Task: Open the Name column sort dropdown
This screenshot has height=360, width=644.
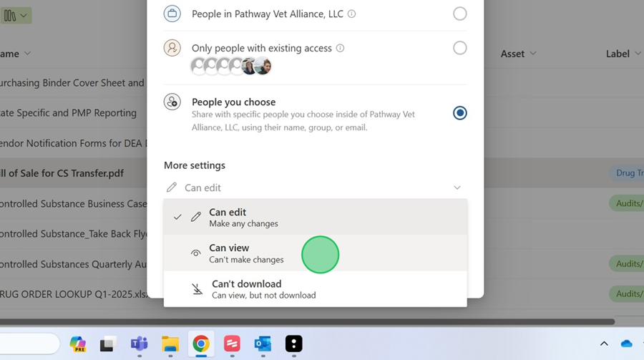Action: [x=28, y=54]
